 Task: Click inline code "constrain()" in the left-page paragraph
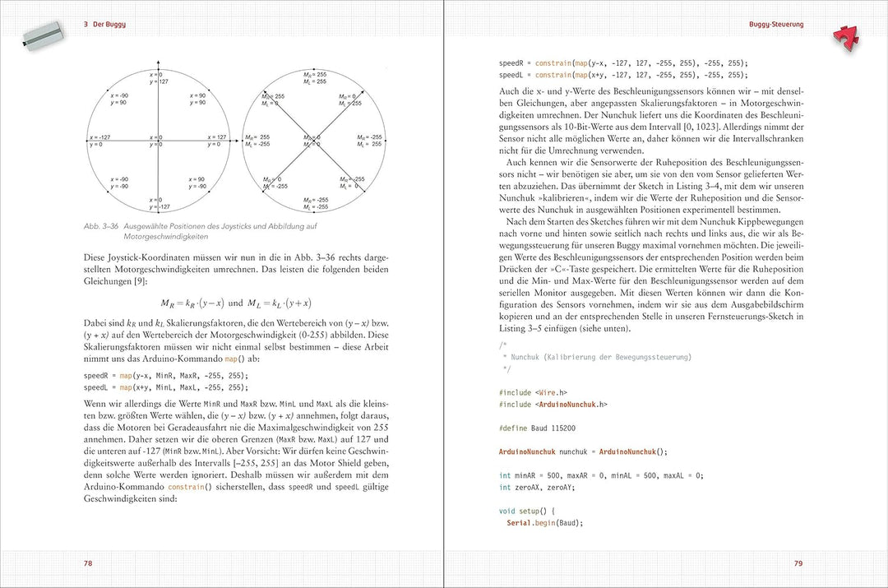pyautogui.click(x=190, y=487)
